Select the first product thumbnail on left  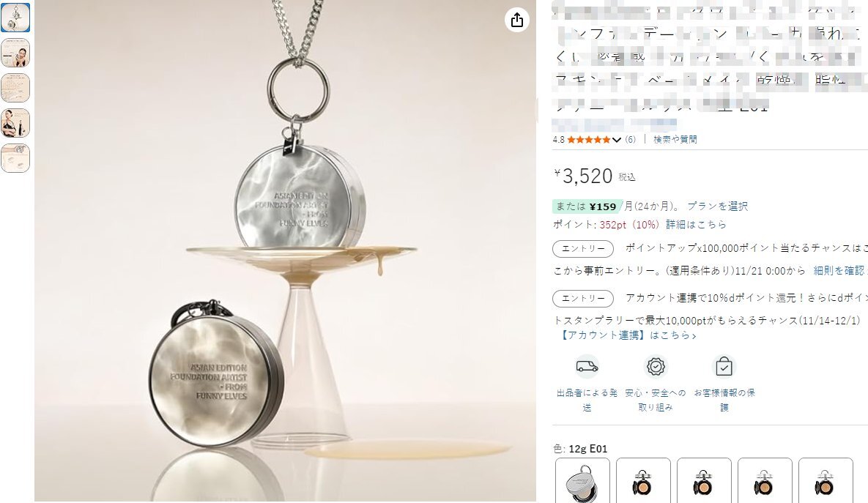click(x=15, y=17)
